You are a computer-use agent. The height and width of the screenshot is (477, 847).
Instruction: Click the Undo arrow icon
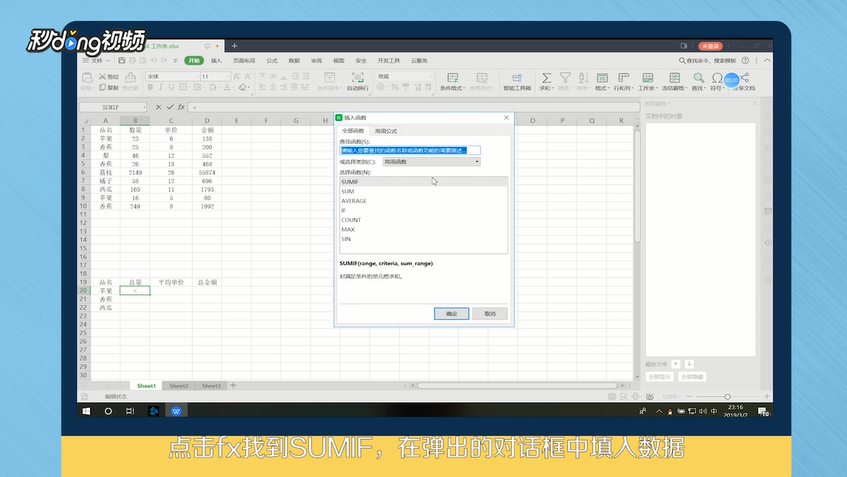153,61
